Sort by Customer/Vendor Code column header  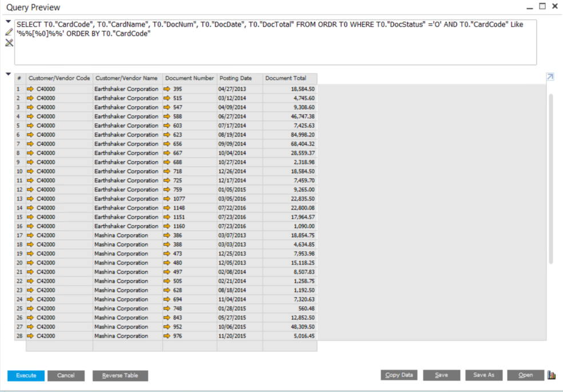point(59,78)
